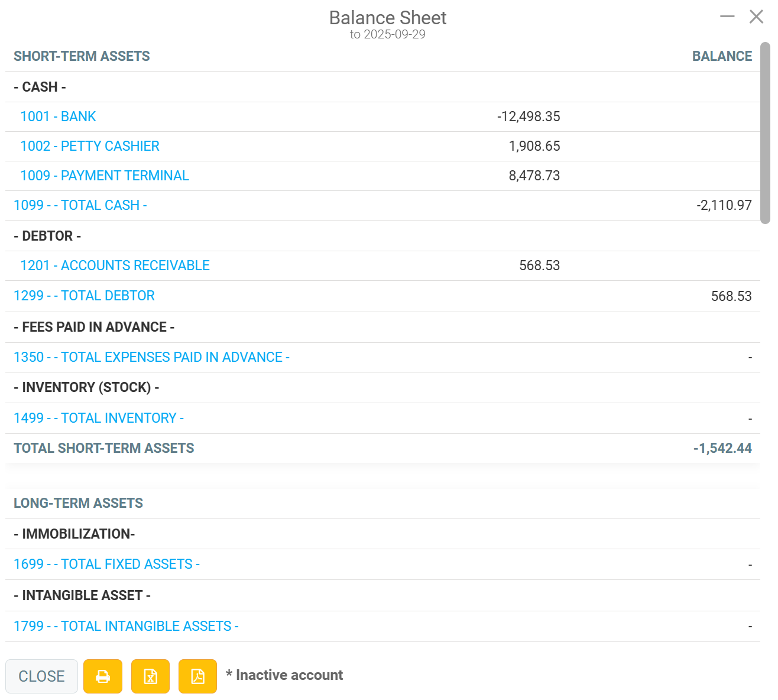Click the vertical scrollbar thumb
The width and height of the screenshot is (778, 700).
(x=765, y=133)
